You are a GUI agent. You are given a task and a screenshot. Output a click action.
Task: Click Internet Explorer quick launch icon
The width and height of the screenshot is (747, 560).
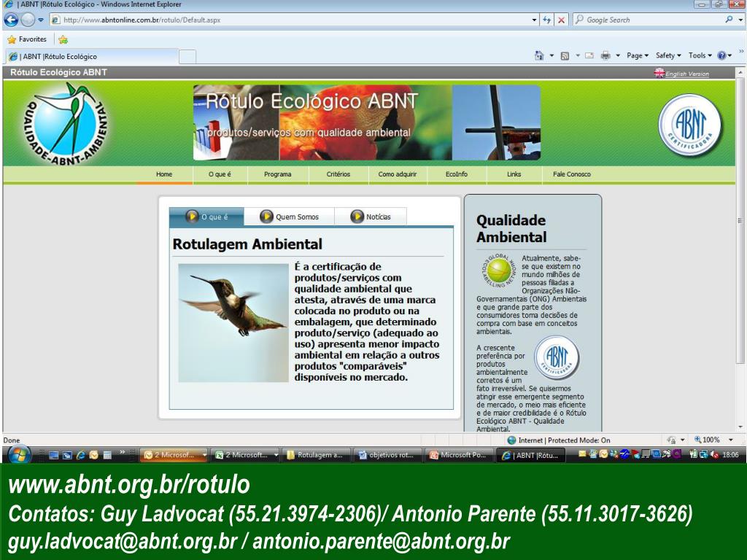click(81, 455)
